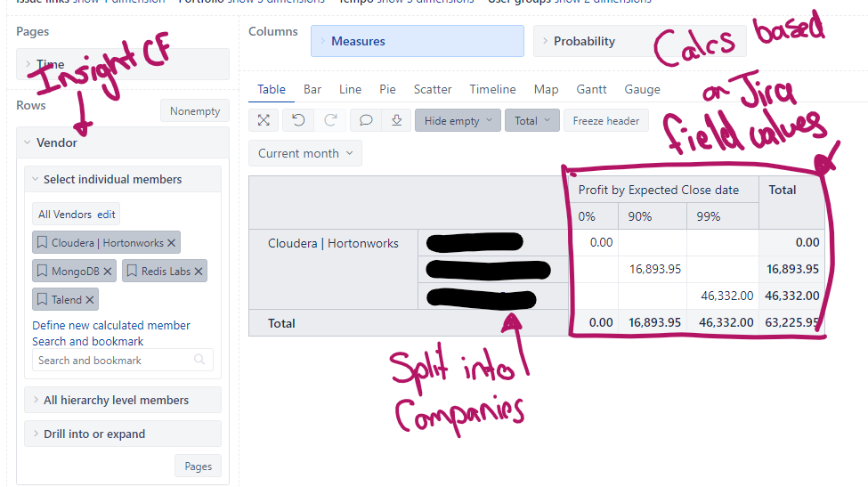This screenshot has height=487, width=868.
Task: Toggle Freeze header
Action: pyautogui.click(x=605, y=121)
